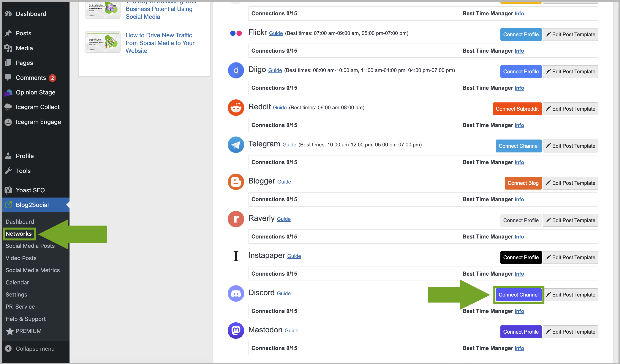Click Connect Profile for Diigo
Image resolution: width=620 pixels, height=364 pixels.
[521, 72]
